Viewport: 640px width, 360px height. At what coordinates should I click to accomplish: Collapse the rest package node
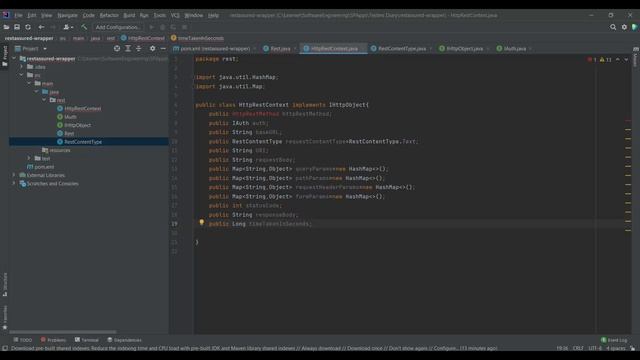44,100
